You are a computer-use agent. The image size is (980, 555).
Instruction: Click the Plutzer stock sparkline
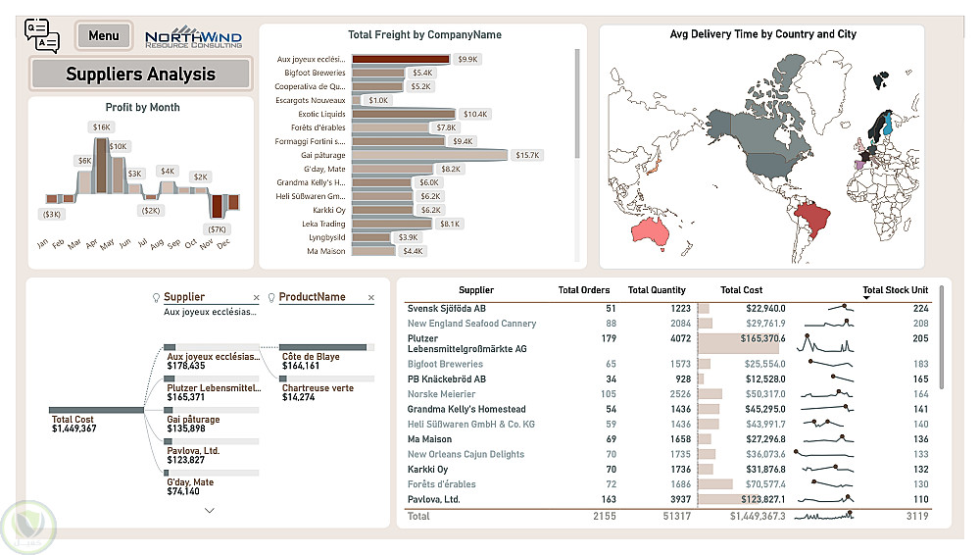tap(825, 343)
